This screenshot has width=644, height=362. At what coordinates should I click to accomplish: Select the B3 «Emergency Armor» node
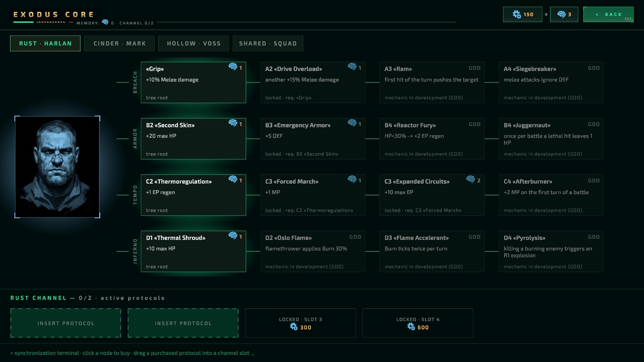(313, 139)
